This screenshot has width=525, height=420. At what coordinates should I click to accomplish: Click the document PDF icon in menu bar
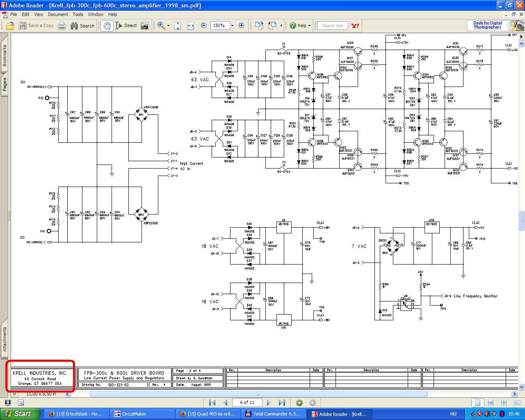[x=5, y=14]
